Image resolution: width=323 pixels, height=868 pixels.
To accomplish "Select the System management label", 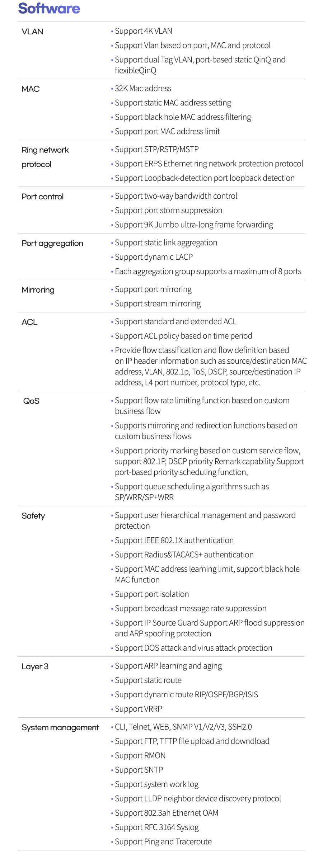I will click(60, 727).
